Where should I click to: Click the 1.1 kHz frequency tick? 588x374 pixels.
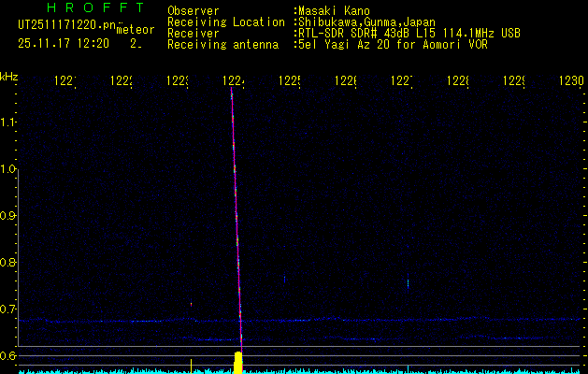9,122
